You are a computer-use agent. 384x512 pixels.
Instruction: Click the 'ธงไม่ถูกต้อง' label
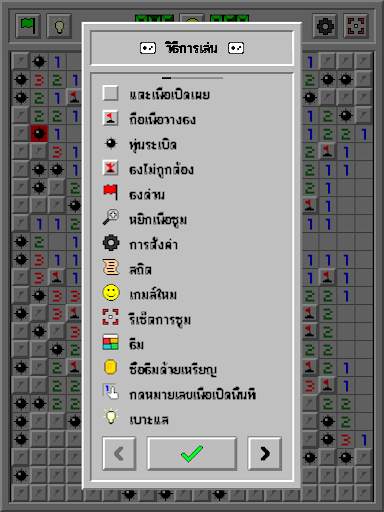pos(161,169)
